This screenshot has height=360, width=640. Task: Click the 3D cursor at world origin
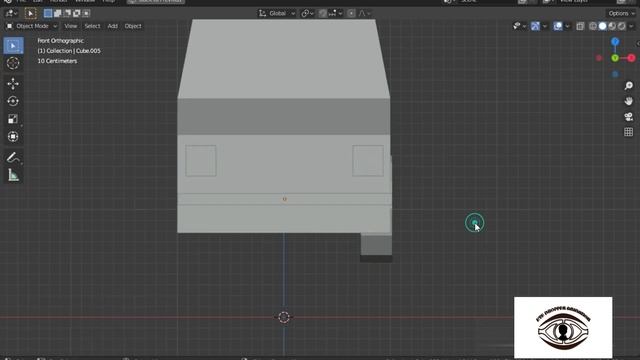[284, 317]
